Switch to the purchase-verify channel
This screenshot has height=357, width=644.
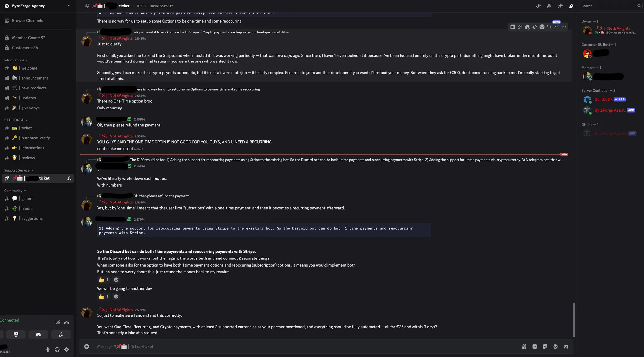(x=35, y=138)
